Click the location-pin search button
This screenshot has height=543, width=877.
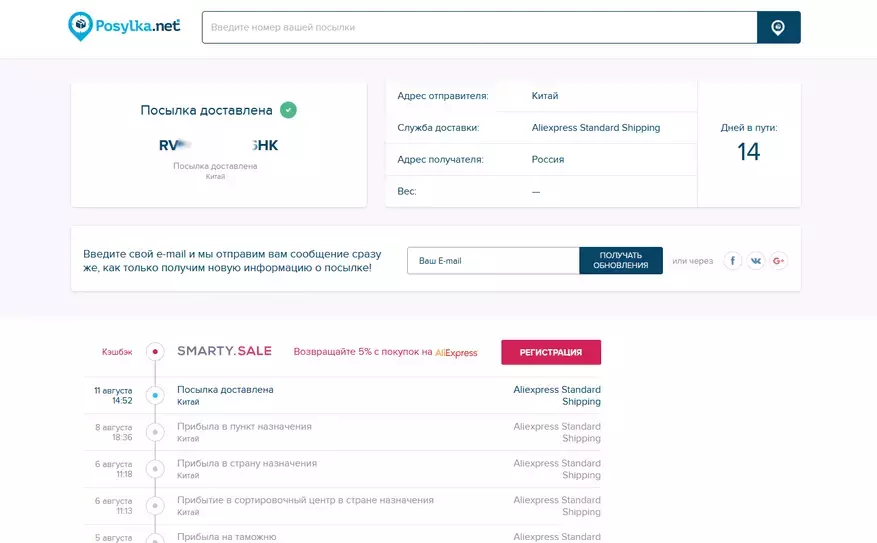point(779,27)
